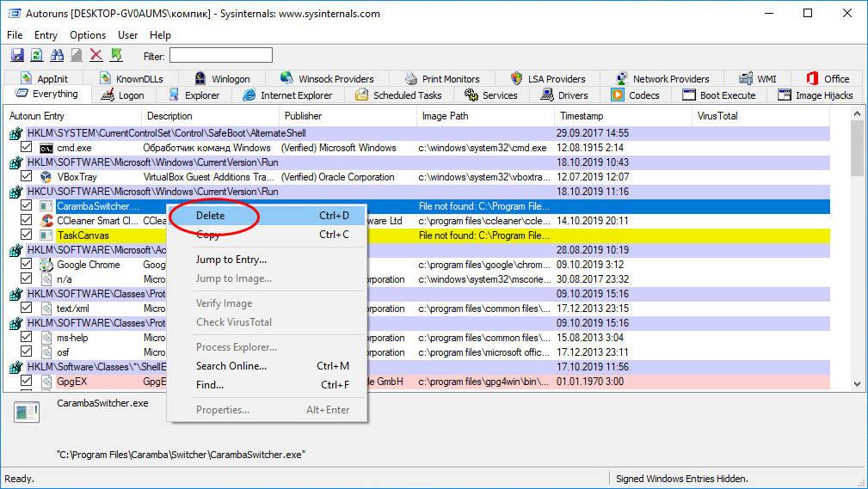Switch to the Services tab
This screenshot has width=868, height=489.
pyautogui.click(x=491, y=95)
